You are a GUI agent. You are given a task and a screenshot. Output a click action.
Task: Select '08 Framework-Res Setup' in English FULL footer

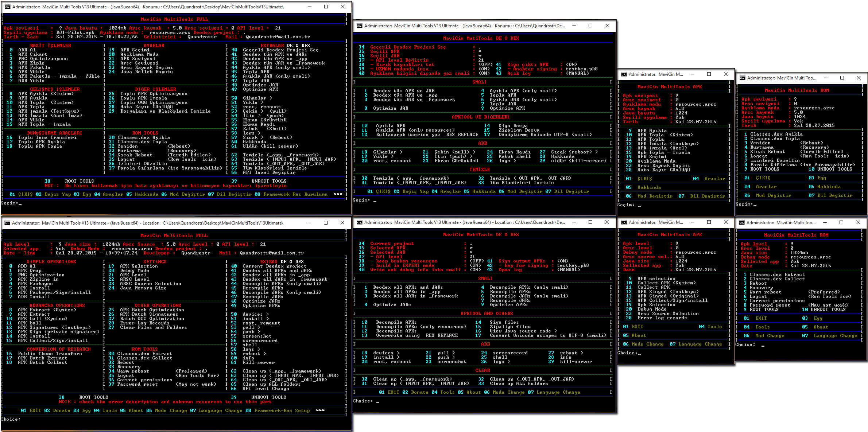coord(278,410)
